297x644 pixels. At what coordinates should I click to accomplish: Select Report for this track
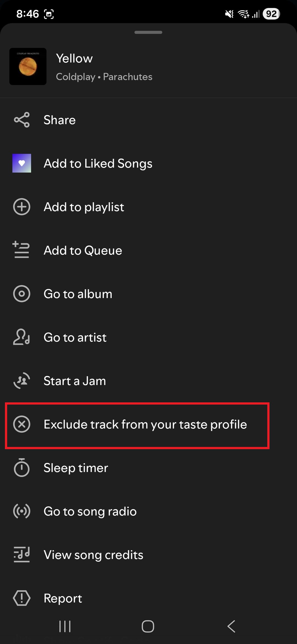pos(63,598)
